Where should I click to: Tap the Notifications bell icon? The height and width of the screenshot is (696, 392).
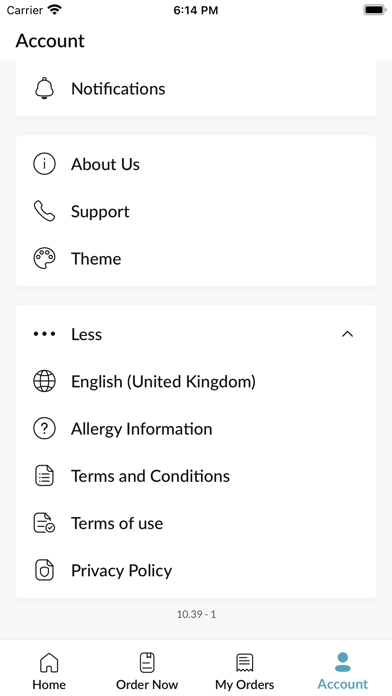click(44, 88)
